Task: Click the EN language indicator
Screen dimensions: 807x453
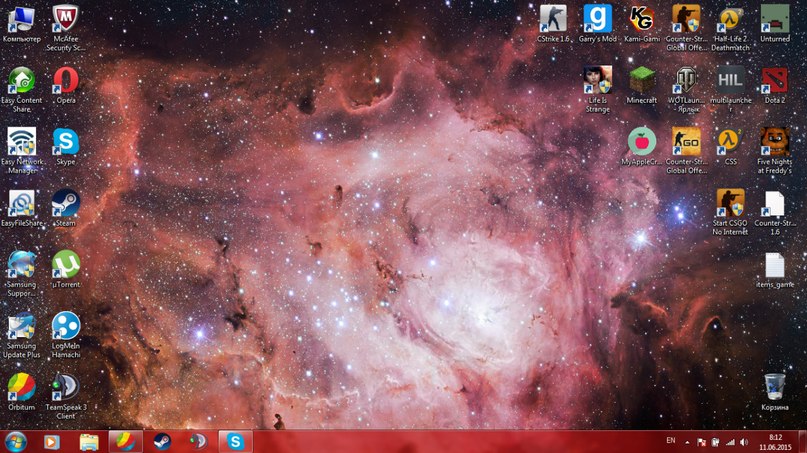Action: [x=671, y=441]
